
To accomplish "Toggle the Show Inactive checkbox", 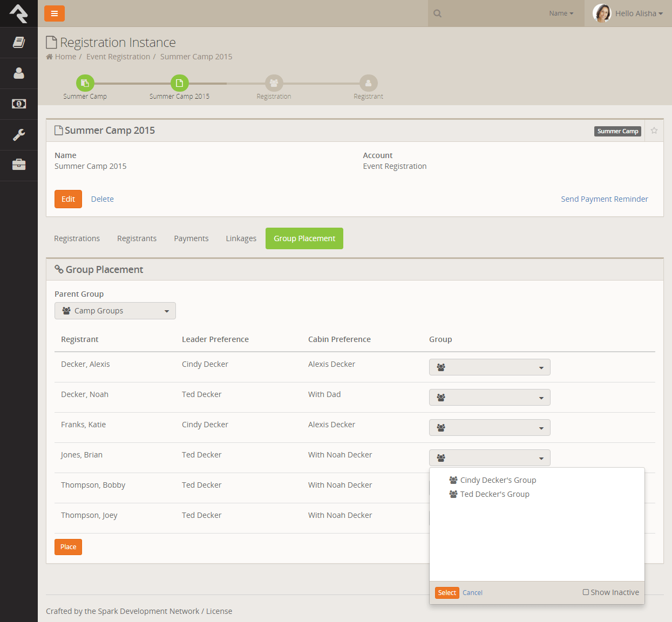I will (586, 592).
